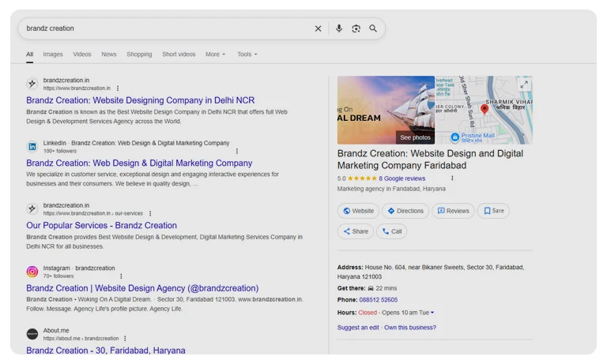Open three-dot menu for About.me result

(125, 339)
